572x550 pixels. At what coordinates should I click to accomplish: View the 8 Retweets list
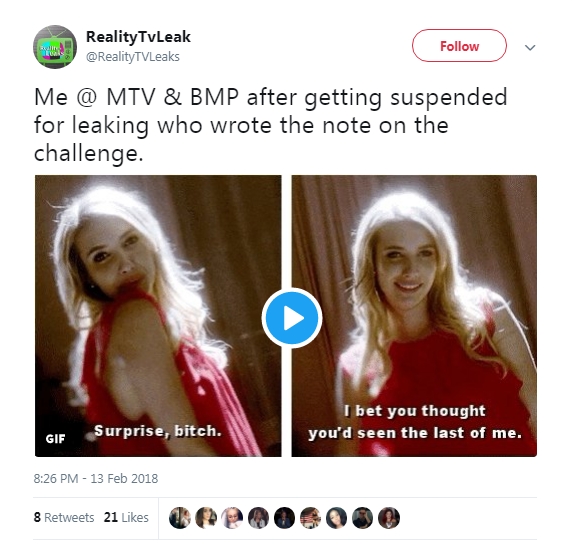pos(64,517)
